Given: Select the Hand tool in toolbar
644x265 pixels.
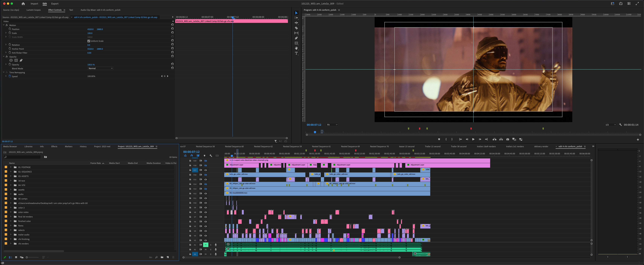Looking at the screenshot, I should pos(297,49).
